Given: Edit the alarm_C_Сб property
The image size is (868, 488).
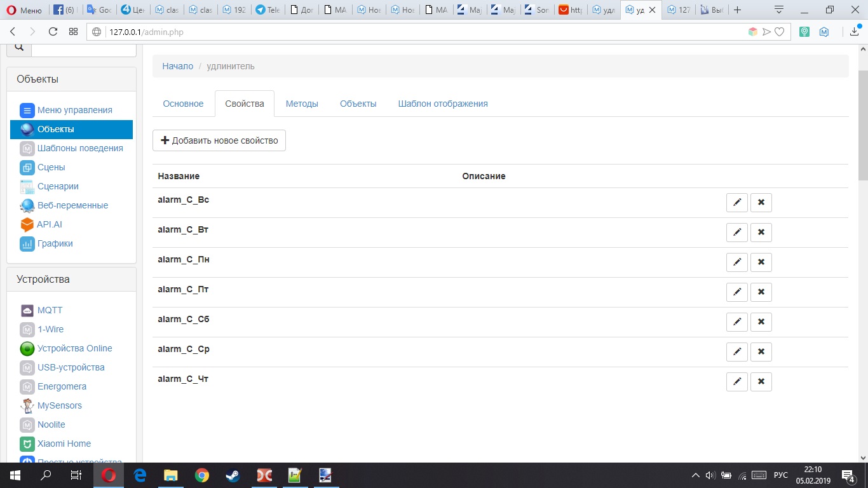Looking at the screenshot, I should (737, 322).
